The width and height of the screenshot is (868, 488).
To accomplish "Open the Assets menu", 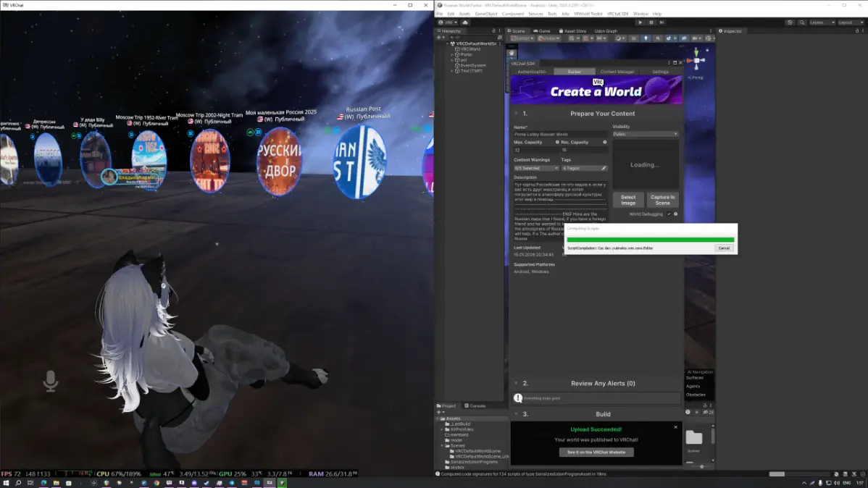I will point(464,14).
